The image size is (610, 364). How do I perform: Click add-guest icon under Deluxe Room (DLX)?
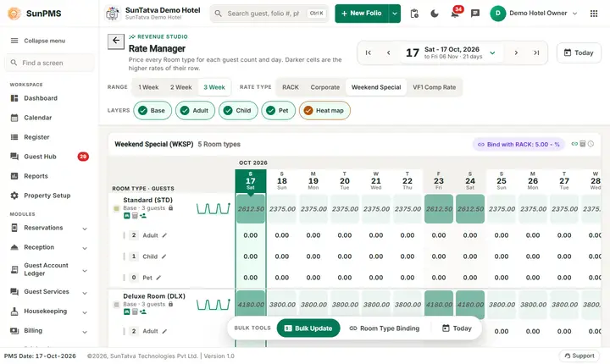[143, 312]
